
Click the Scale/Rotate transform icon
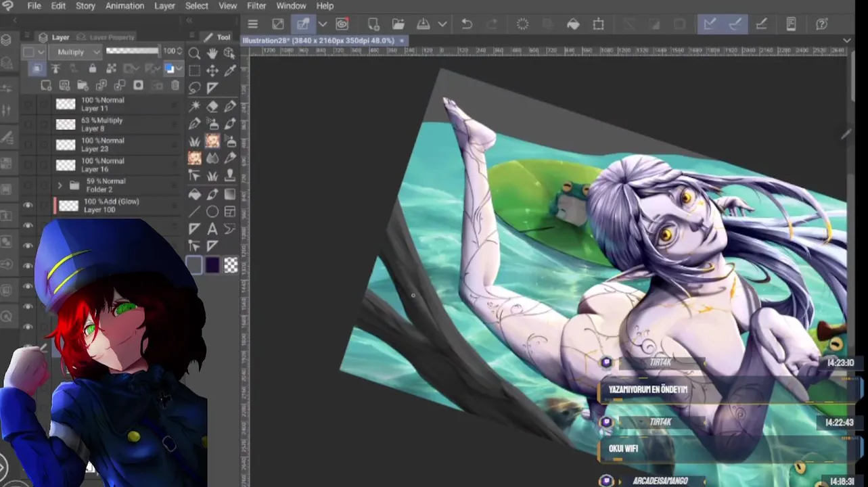(598, 24)
